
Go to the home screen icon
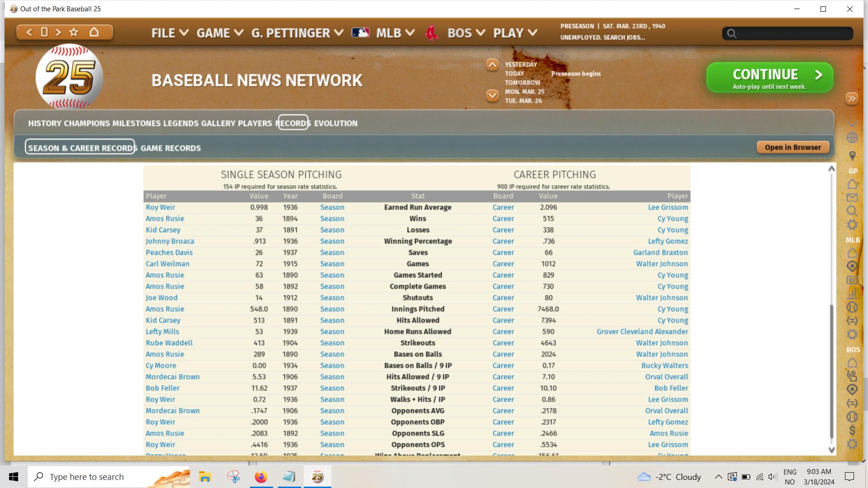tap(94, 32)
